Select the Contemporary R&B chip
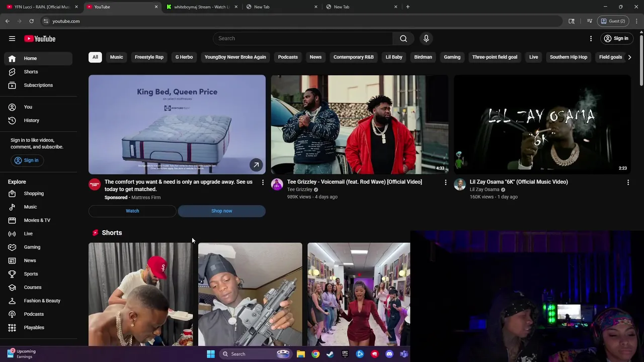Viewport: 644px width, 362px height. click(354, 57)
